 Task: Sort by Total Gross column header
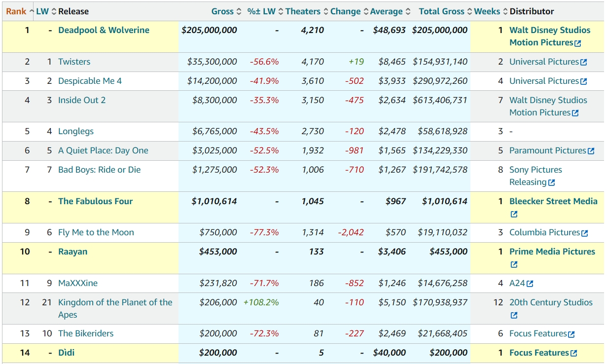tap(446, 11)
